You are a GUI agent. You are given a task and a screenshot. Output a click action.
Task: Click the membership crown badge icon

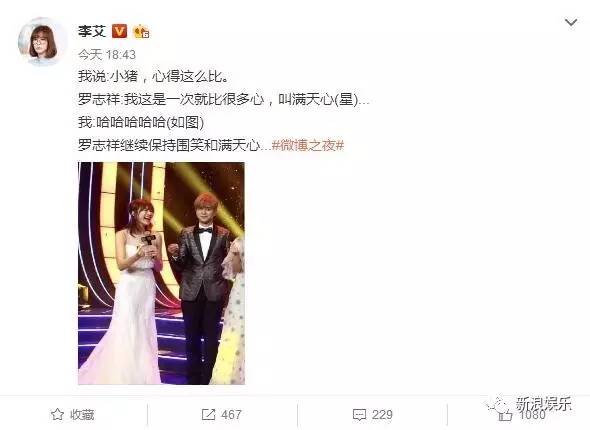[141, 32]
